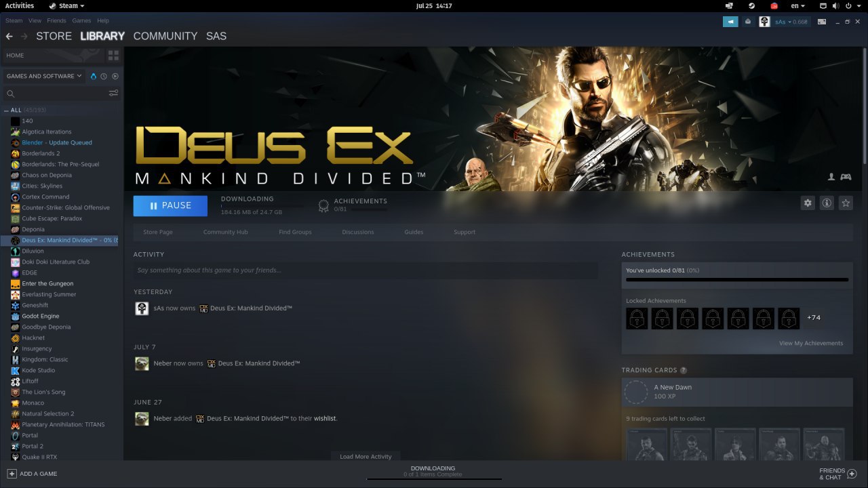Open downloads via the bottom DOWNLOADING bar
This screenshot has width=868, height=488.
pos(433,472)
